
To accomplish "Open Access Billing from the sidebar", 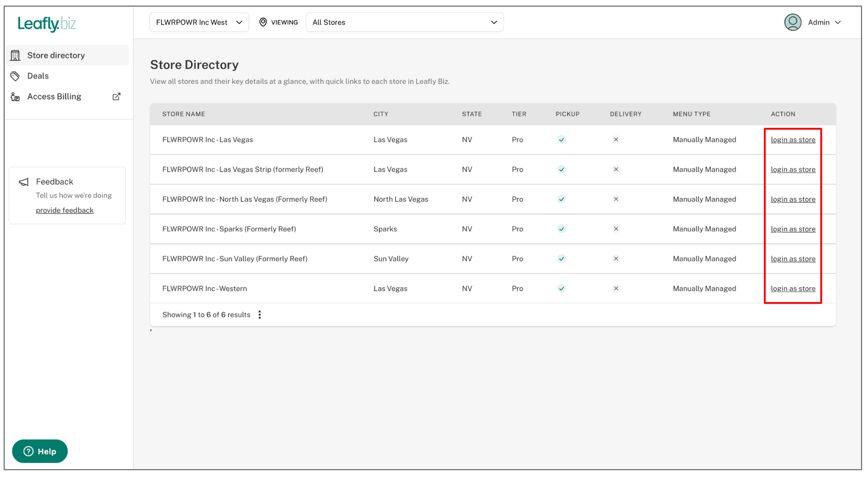I will tap(54, 97).
